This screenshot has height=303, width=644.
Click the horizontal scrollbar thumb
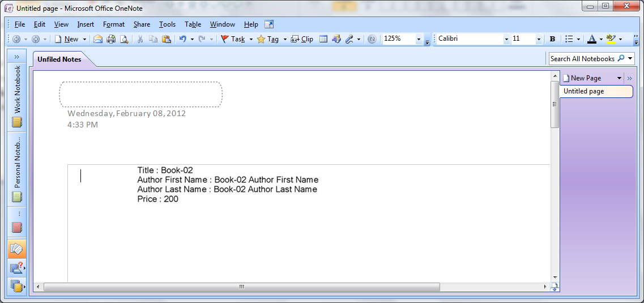click(241, 287)
